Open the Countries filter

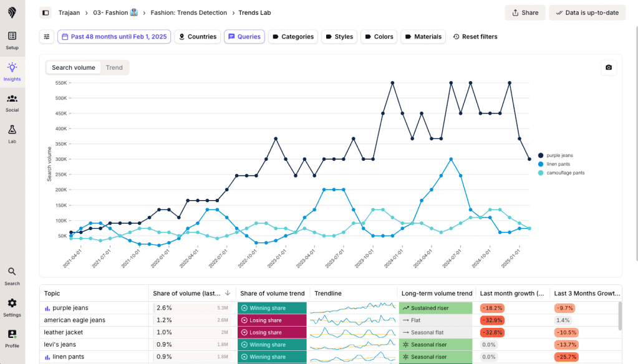pos(198,37)
